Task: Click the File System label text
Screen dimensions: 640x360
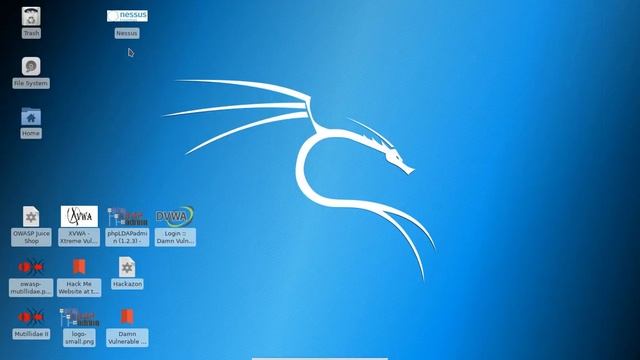Action: tap(31, 83)
